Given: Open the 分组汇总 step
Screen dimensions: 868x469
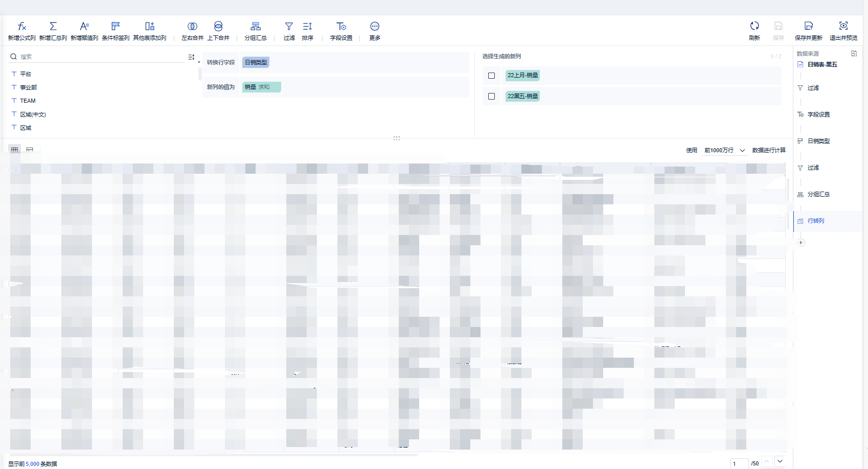Looking at the screenshot, I should click(818, 194).
